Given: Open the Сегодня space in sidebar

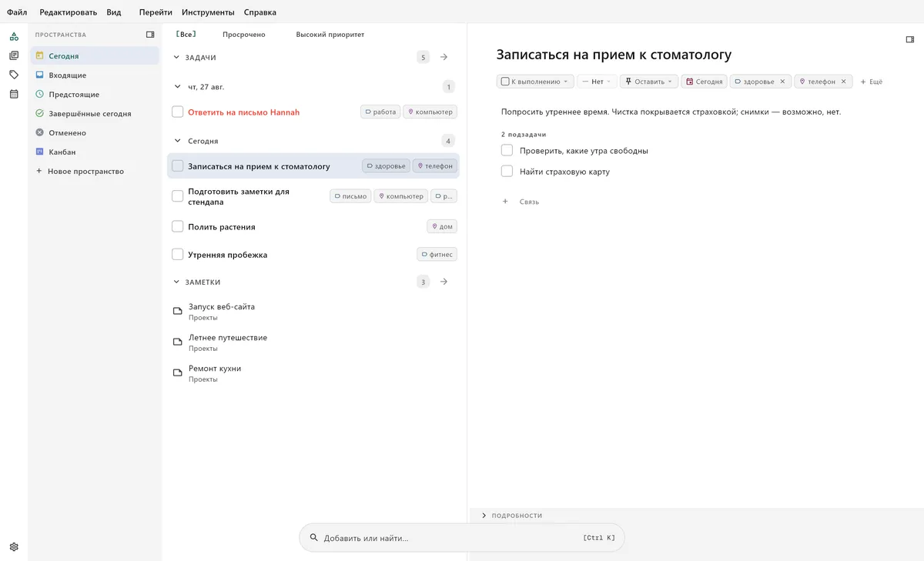Looking at the screenshot, I should pos(95,56).
